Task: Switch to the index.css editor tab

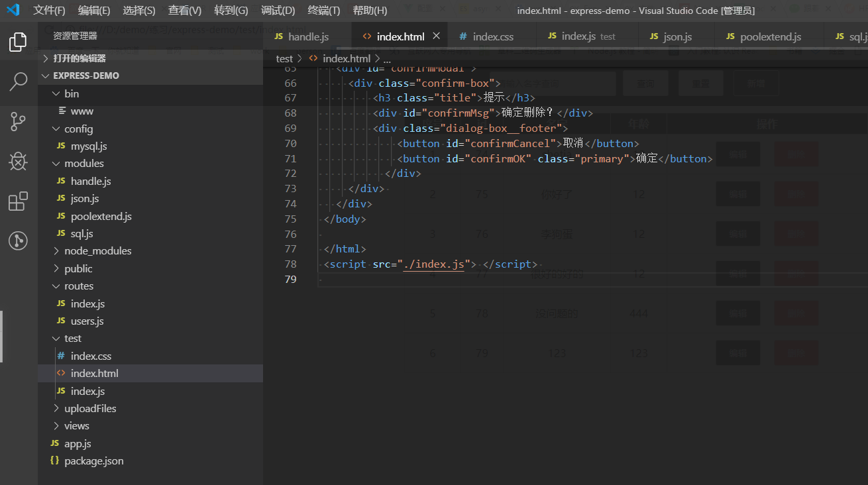Action: pyautogui.click(x=492, y=36)
